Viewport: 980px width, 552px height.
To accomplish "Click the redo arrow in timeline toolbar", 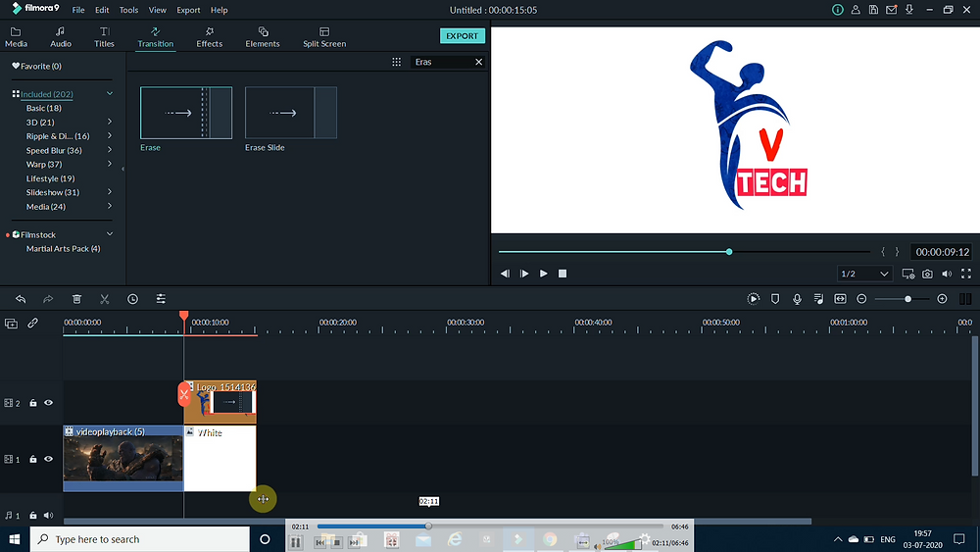I will pyautogui.click(x=48, y=299).
